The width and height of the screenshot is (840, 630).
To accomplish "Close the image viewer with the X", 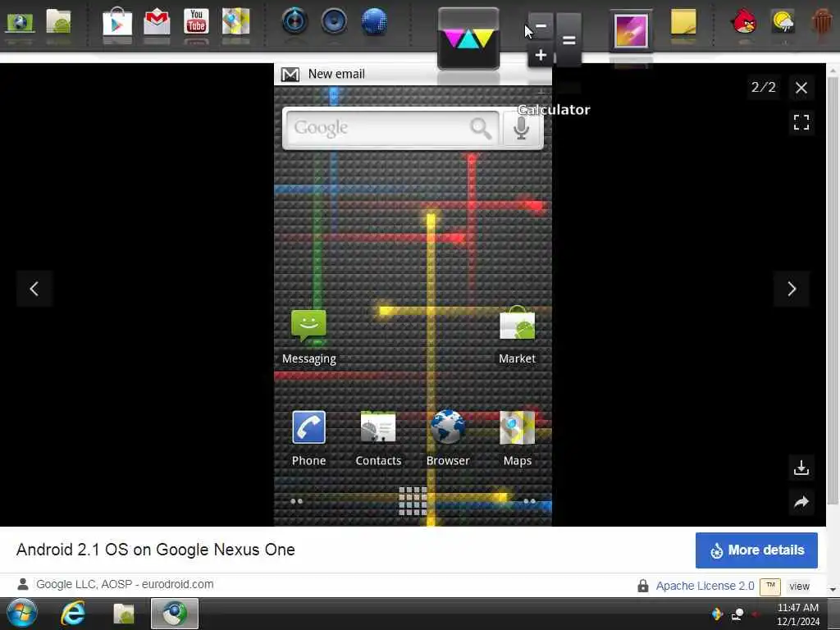I will pyautogui.click(x=801, y=88).
